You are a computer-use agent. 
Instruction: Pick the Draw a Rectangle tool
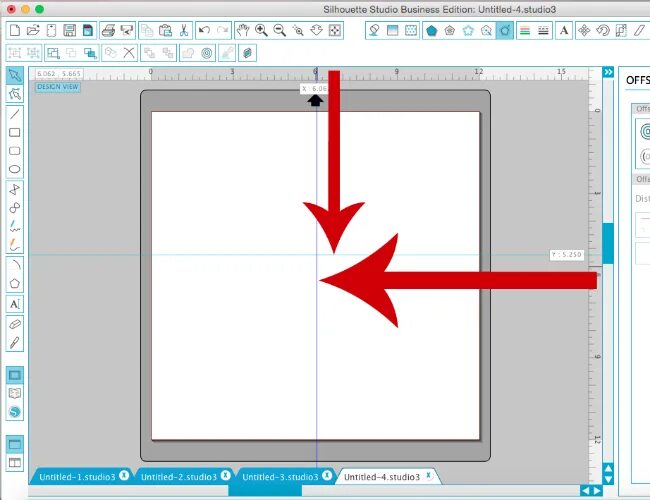(15, 133)
